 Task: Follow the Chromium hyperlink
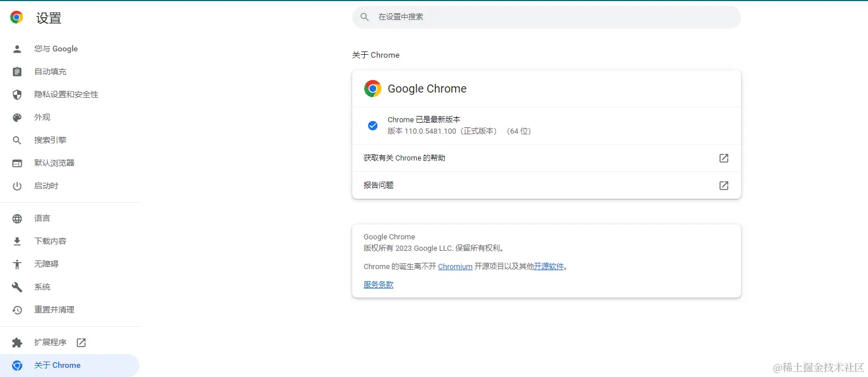click(x=455, y=266)
